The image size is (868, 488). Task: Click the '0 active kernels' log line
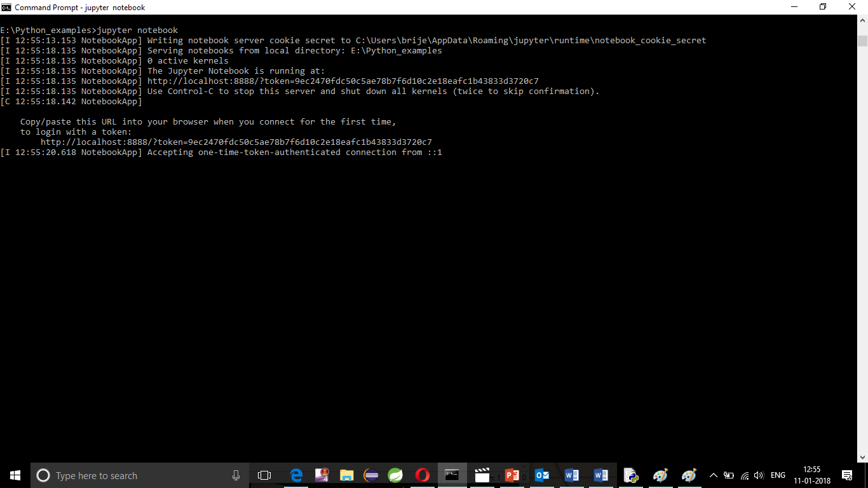pyautogui.click(x=114, y=60)
